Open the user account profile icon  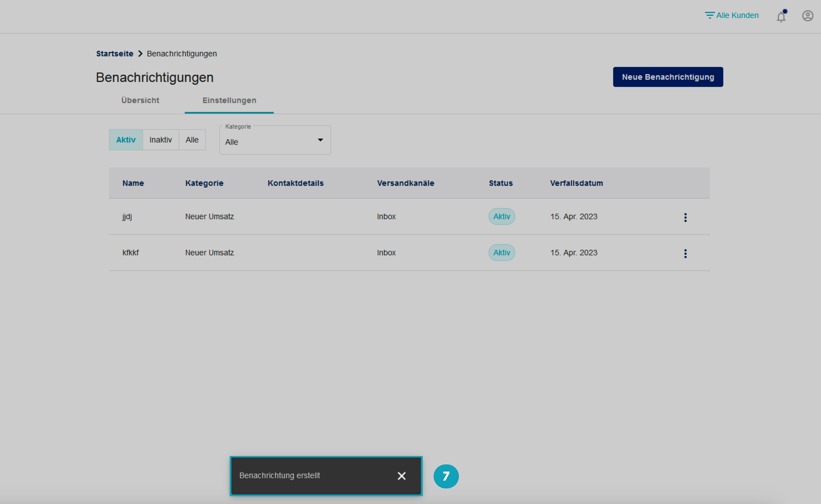click(808, 16)
